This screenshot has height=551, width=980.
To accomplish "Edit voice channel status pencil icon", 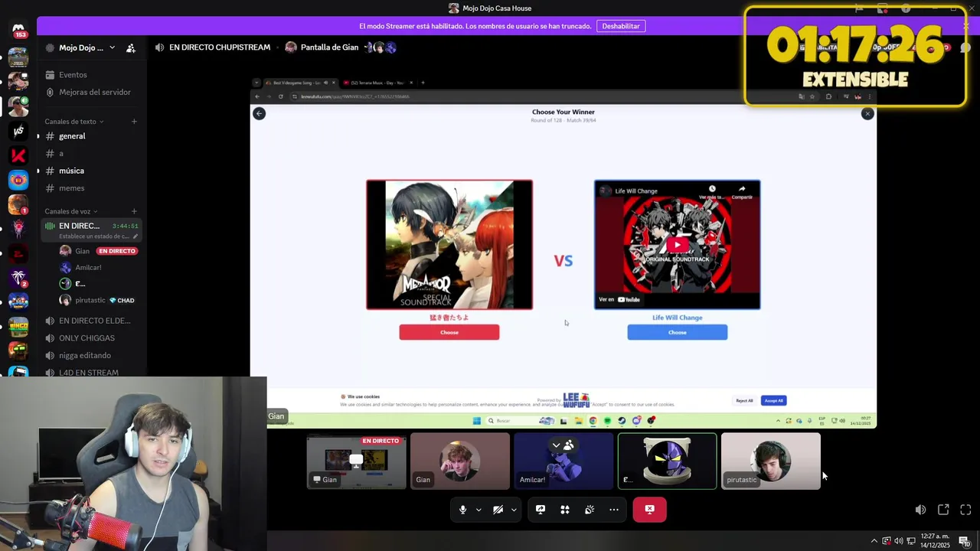I will 136,236.
